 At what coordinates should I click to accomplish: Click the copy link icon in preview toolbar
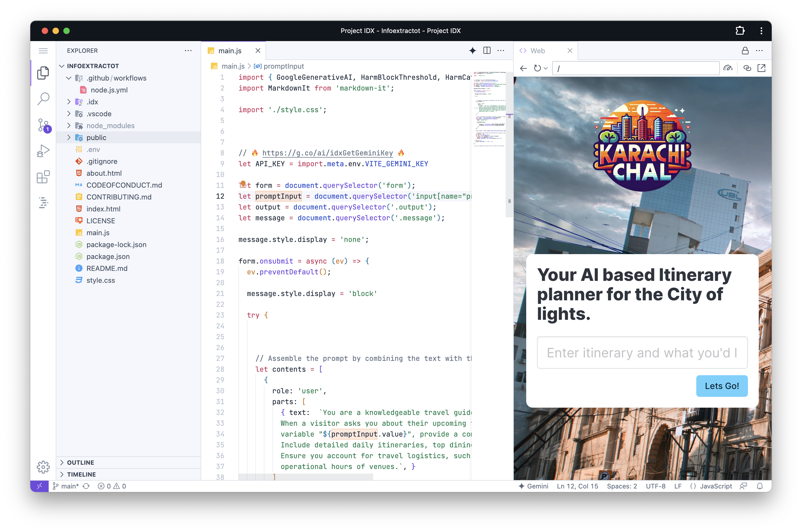pyautogui.click(x=747, y=68)
